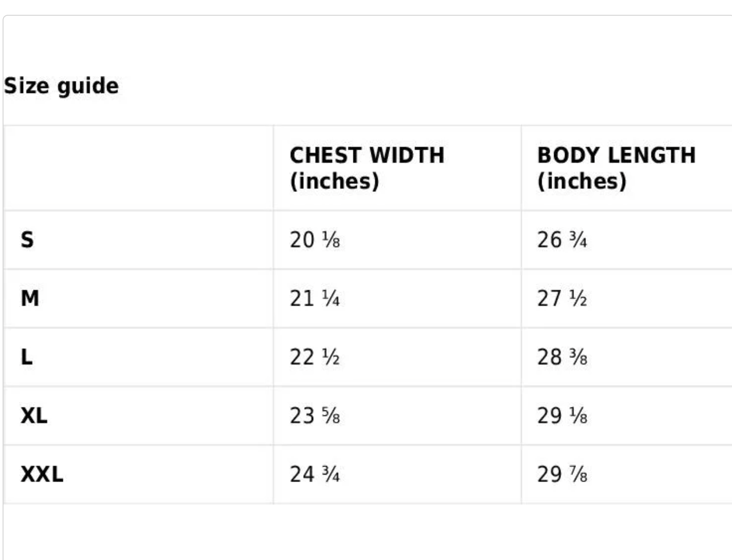Click the XXL body length value 29 ⅞

562,474
